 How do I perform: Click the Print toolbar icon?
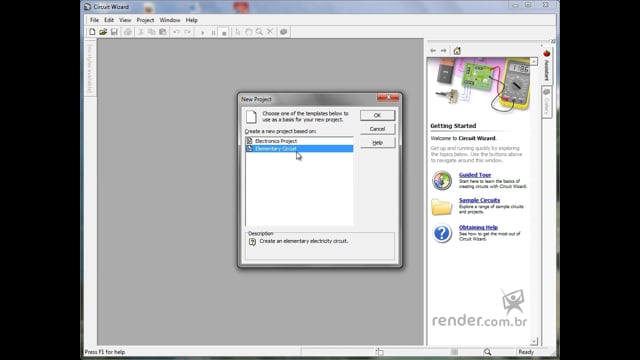pos(128,32)
